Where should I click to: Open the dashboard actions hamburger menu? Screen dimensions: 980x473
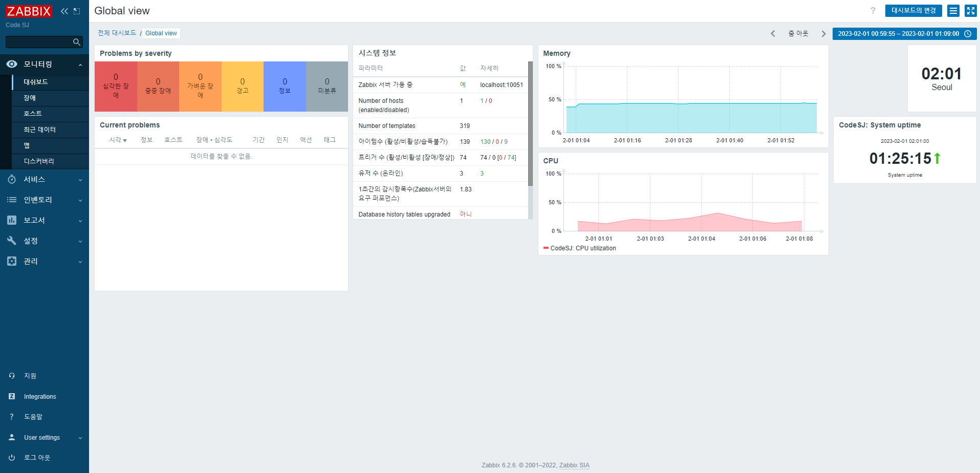(953, 11)
